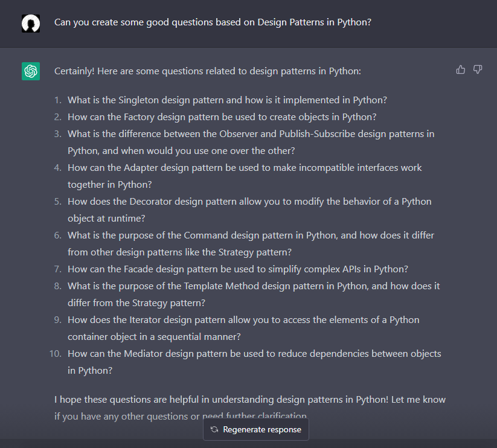Select the Observer and Publish-Subscribe question
The width and height of the screenshot is (497, 448).
pyautogui.click(x=251, y=142)
